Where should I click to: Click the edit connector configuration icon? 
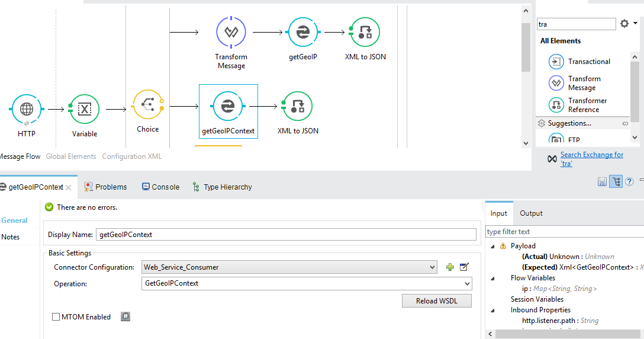[464, 267]
